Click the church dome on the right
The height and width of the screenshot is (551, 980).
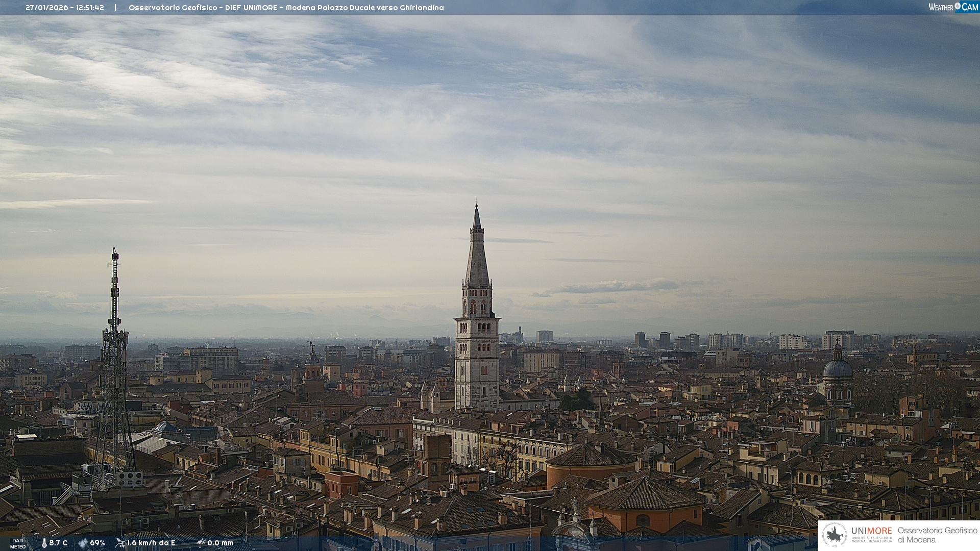[838, 368]
